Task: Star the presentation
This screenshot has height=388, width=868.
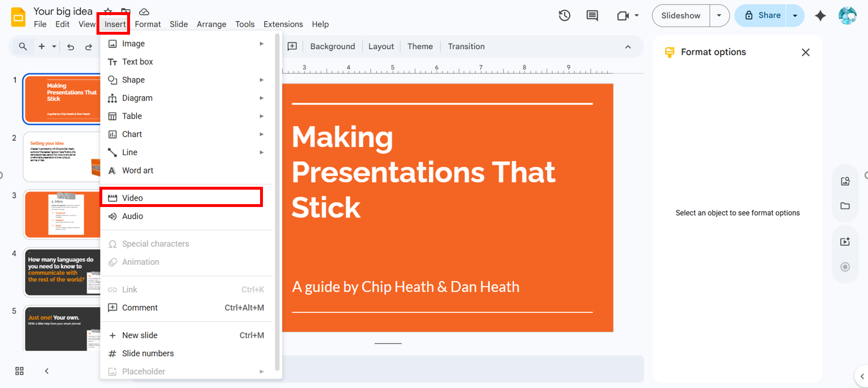Action: [107, 11]
